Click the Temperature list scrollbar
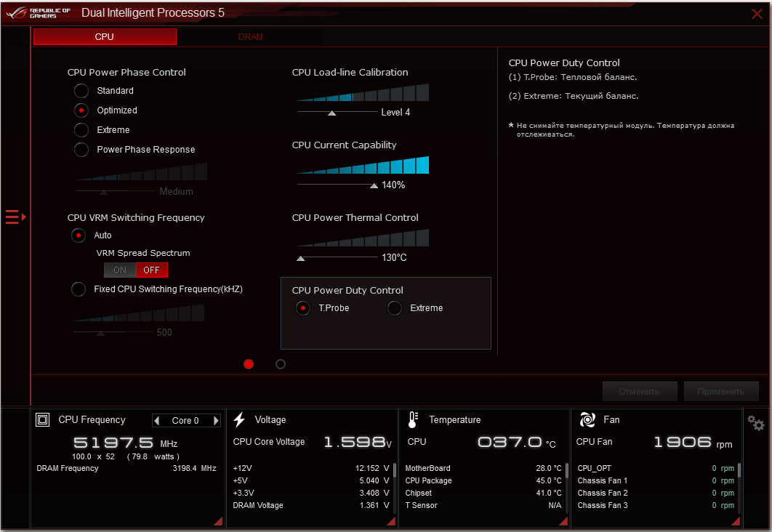This screenshot has height=532, width=772. tap(567, 471)
